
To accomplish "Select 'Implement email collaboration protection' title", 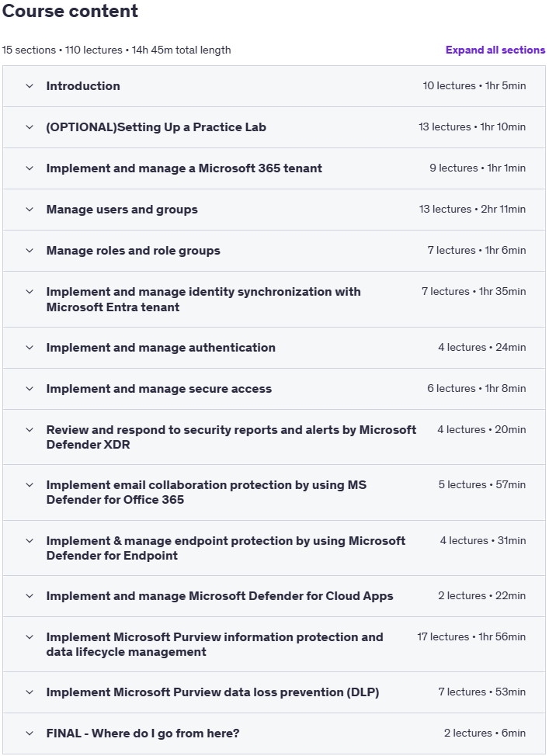I will [207, 492].
